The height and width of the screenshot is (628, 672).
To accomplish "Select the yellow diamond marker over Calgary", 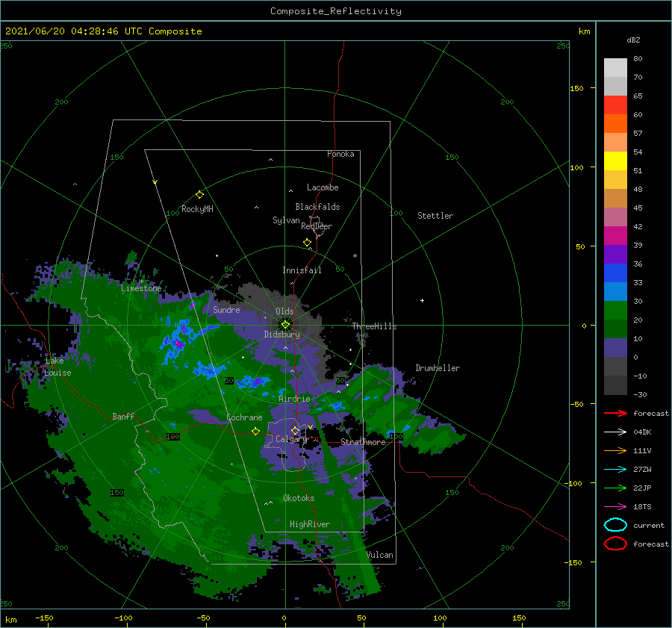I will (295, 430).
